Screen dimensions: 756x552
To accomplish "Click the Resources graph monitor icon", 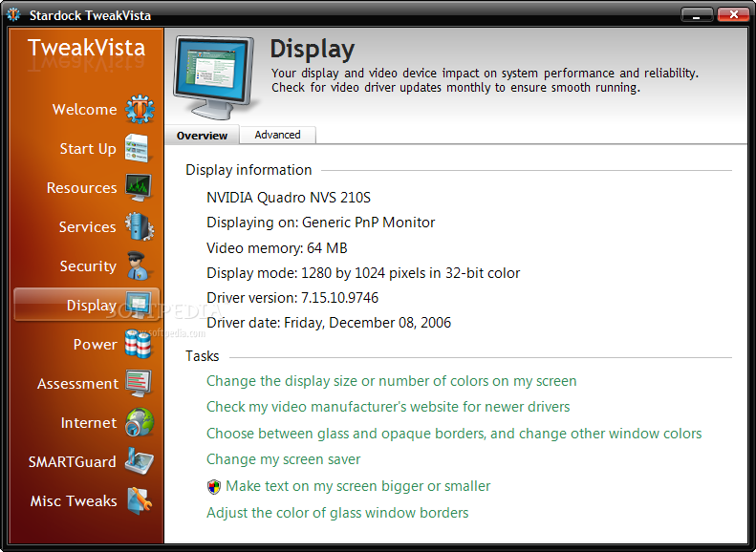I will coord(139,187).
